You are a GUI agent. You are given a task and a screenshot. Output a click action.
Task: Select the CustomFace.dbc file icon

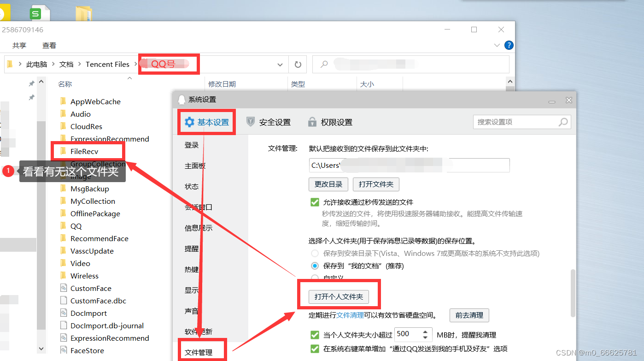[64, 301]
